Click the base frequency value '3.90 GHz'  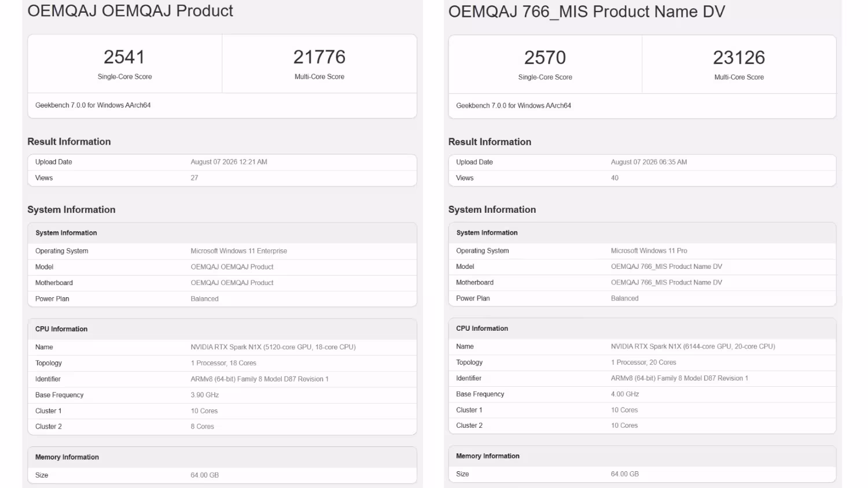[x=205, y=395]
